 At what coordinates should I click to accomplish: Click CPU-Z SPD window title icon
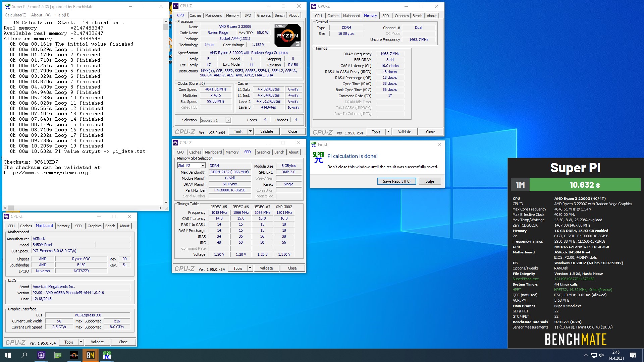[175, 143]
